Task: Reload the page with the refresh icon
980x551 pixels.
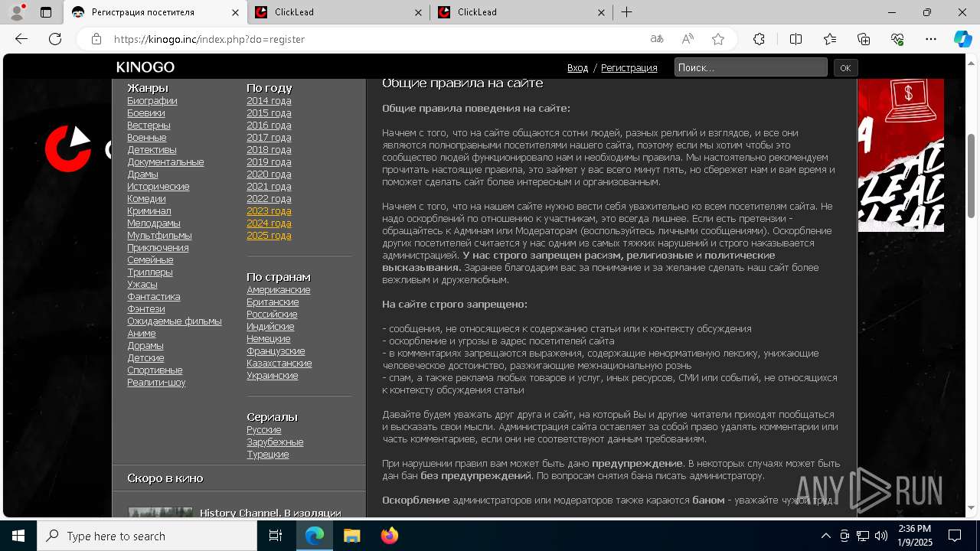Action: (55, 39)
